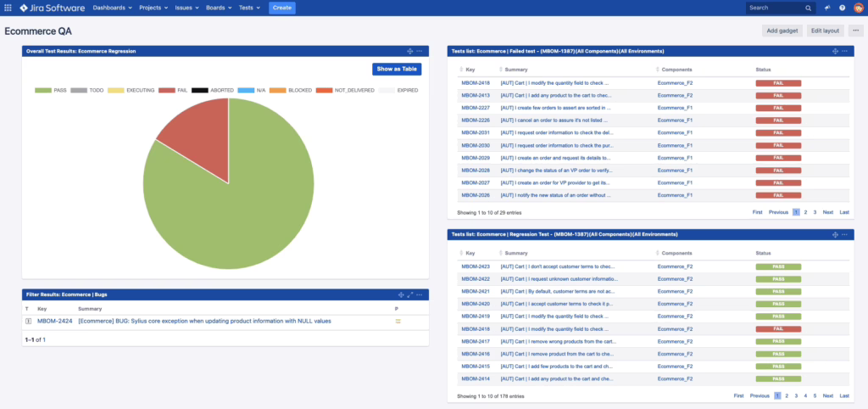
Task: Open the Boards menu in navbar
Action: (x=219, y=8)
